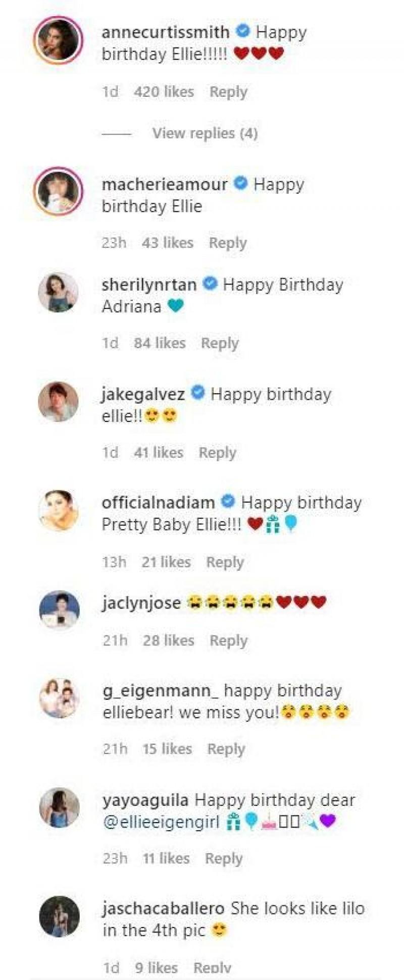Open annecurtissmith profile picture

(x=58, y=41)
